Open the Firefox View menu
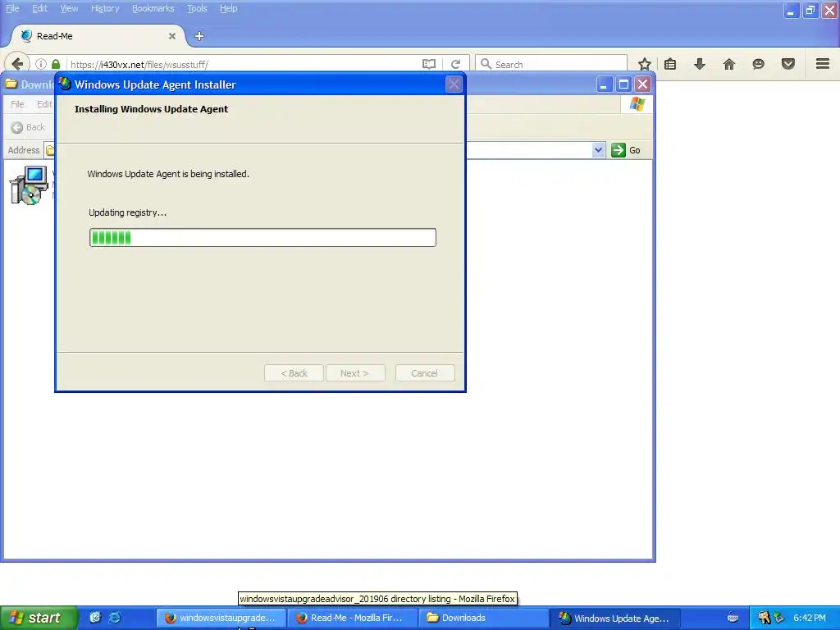Image resolution: width=840 pixels, height=630 pixels. point(69,8)
